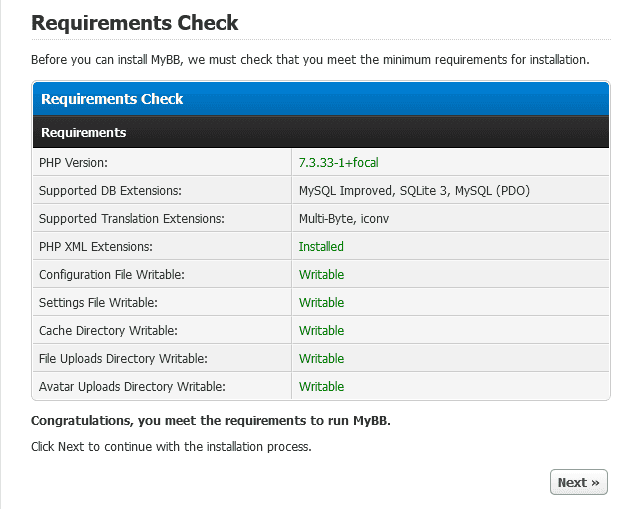Screen dimensions: 631x509
Task: Click the large Requirements Check page heading
Action: [135, 23]
